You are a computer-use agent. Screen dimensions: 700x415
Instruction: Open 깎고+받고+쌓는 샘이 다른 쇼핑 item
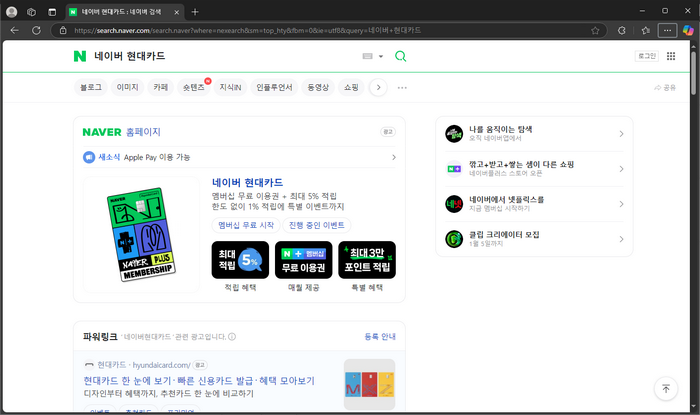click(x=534, y=169)
